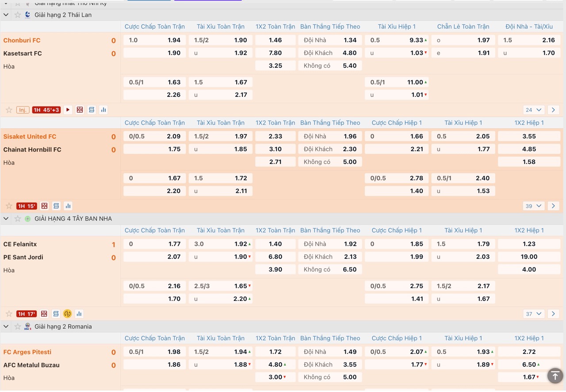Expand the 39 more markets dropdown
566x392 pixels.
click(x=534, y=206)
